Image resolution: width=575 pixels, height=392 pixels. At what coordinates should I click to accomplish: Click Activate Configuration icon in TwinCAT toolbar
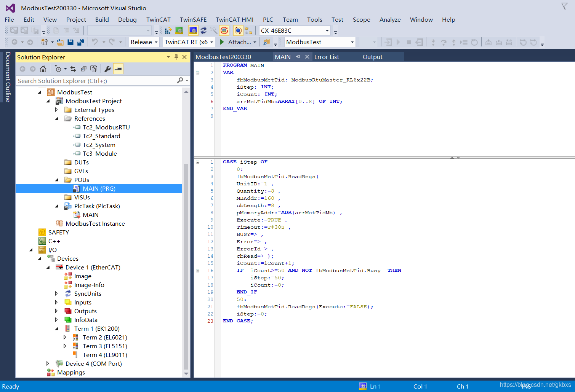pos(168,30)
